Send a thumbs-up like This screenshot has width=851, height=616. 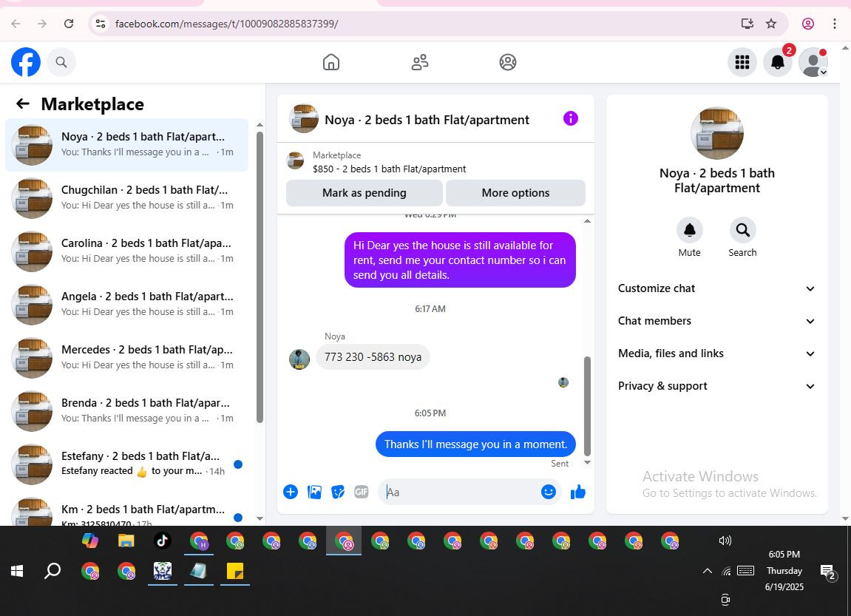(578, 492)
